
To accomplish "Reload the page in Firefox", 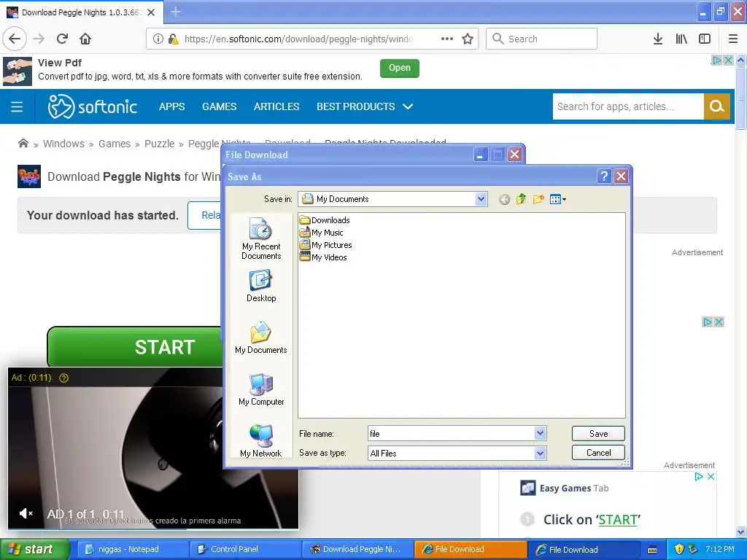I will [x=62, y=39].
